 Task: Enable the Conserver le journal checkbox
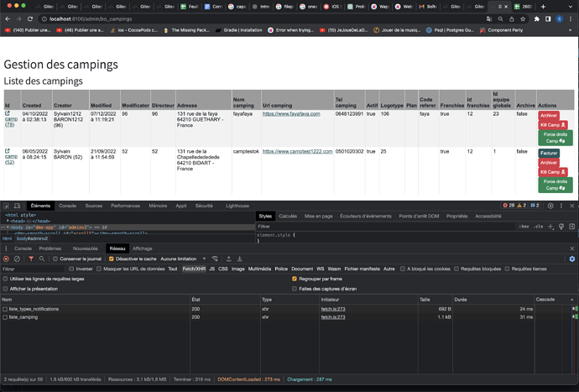tap(55, 259)
